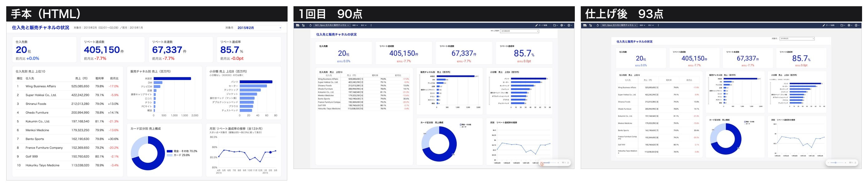The image size is (868, 188).
Task: Click the m logo in the 仕上げ後 panel
Action: coord(584,25)
